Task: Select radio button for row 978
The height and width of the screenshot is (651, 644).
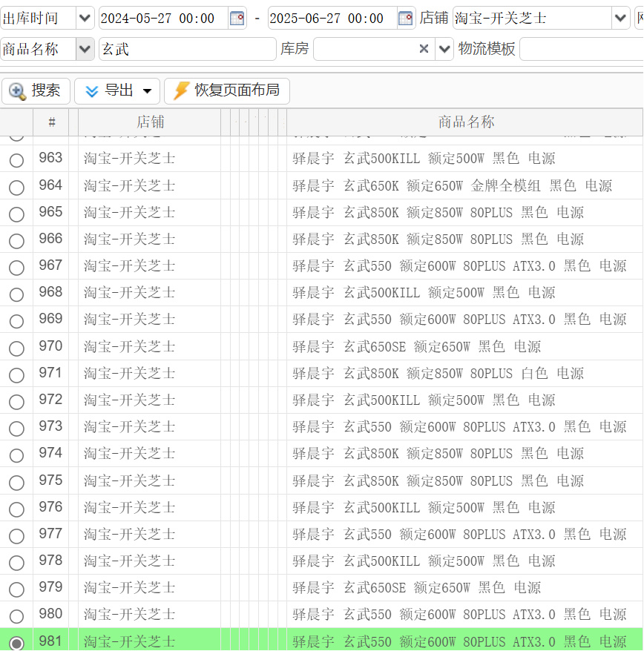Action: (x=16, y=563)
